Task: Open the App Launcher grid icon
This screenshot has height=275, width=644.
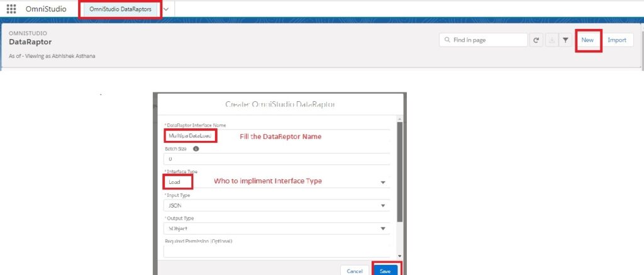Action: (11, 9)
